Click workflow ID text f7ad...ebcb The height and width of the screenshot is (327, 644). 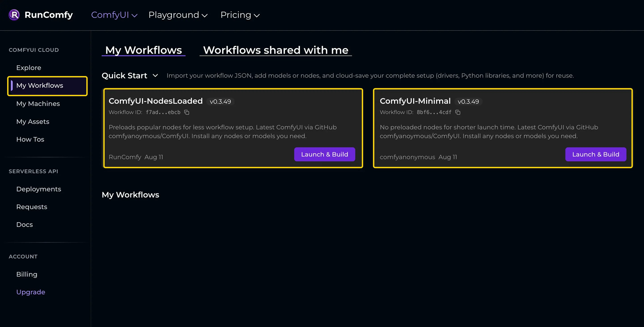(163, 112)
